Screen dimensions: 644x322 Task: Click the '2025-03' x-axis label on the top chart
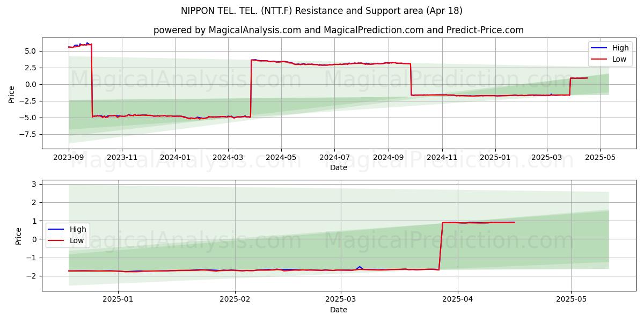click(547, 158)
